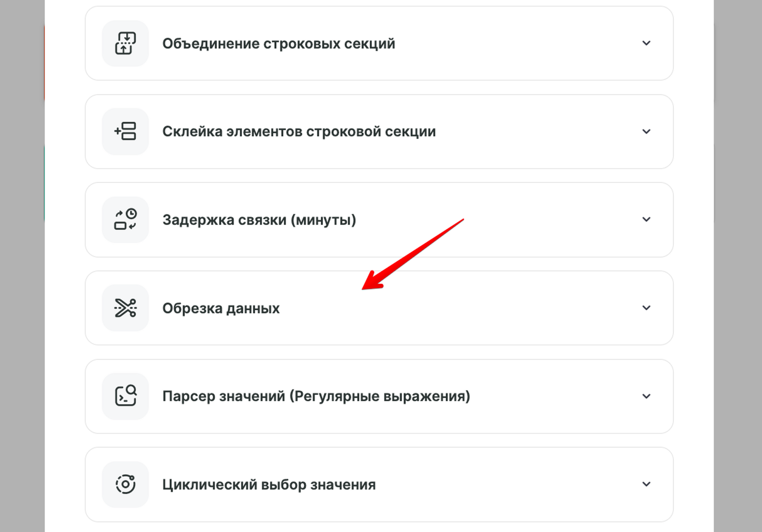Click the Склейка элементов row icon
The image size is (762, 532).
[x=125, y=131]
